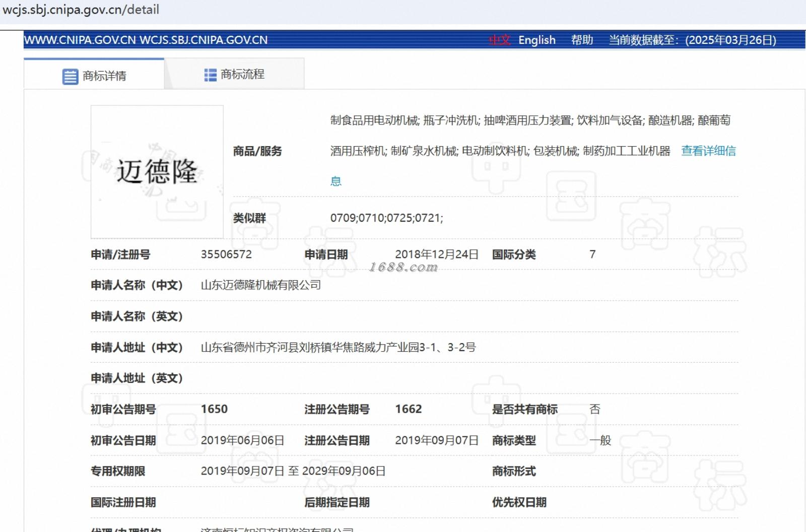Viewport: 806px width, 532px height.
Task: Select similar group codes 0709;0710;0725;0721;
Action: coord(387,218)
